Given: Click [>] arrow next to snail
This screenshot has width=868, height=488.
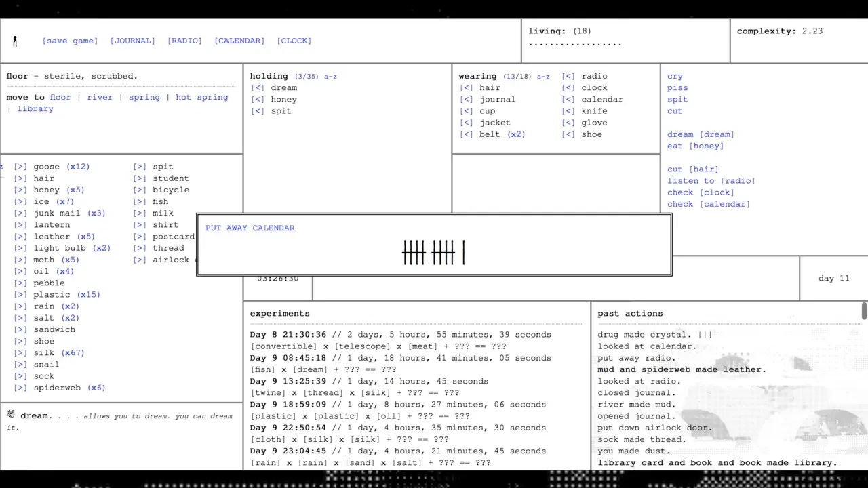Looking at the screenshot, I should click(20, 365).
